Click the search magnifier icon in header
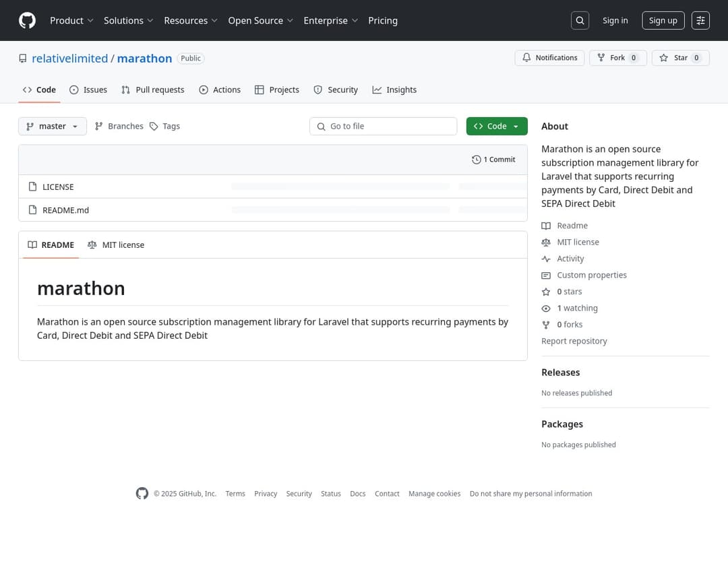The image size is (728, 582). click(x=580, y=20)
